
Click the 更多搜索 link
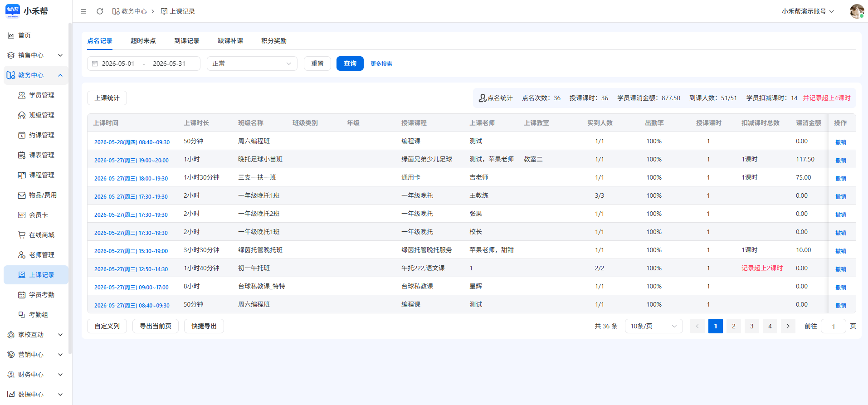[381, 64]
